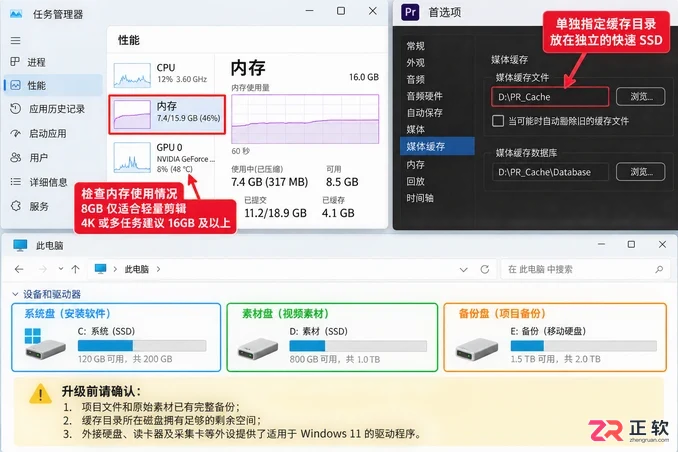This screenshot has width=678, height=452.
Task: Select the 内存 performance graph item
Action: [x=167, y=115]
